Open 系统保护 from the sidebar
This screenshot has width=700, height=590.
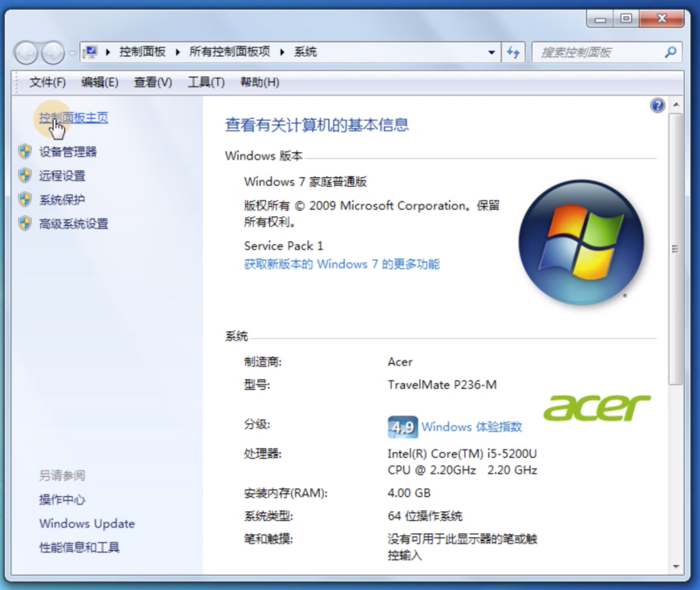pyautogui.click(x=62, y=200)
